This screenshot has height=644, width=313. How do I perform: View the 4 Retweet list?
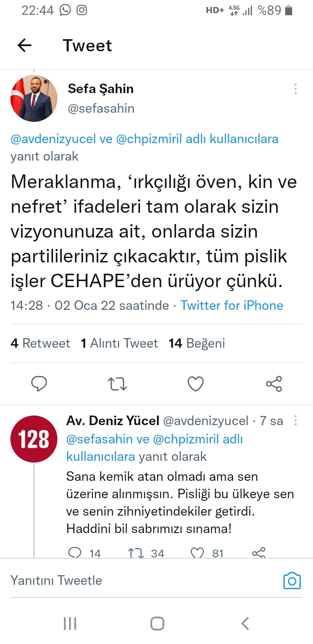pyautogui.click(x=40, y=343)
